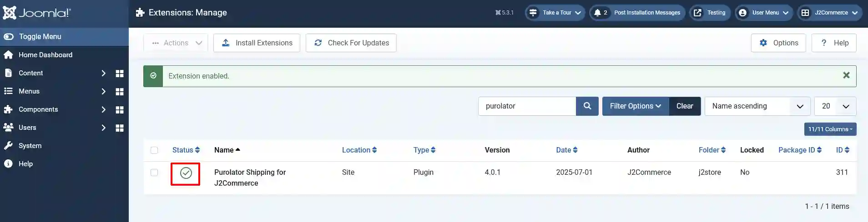Click the Extension enabled success check icon
Screen dimensions: 868x222
point(153,76)
